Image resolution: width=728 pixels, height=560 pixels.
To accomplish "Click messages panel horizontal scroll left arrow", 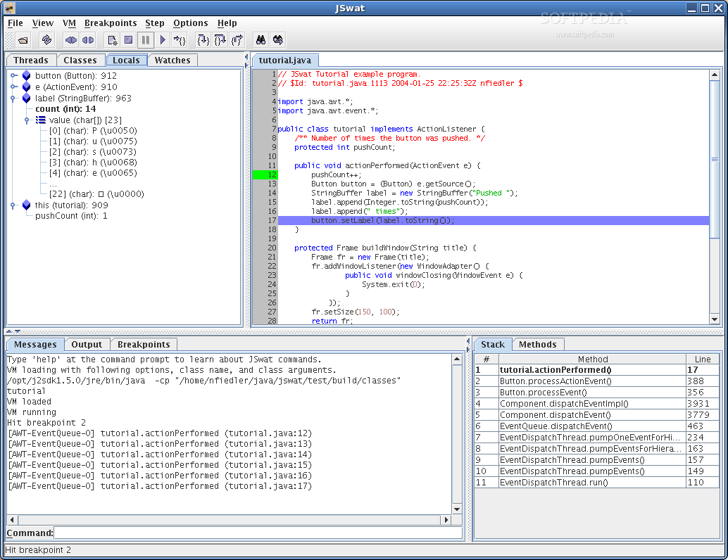I will pos(12,520).
